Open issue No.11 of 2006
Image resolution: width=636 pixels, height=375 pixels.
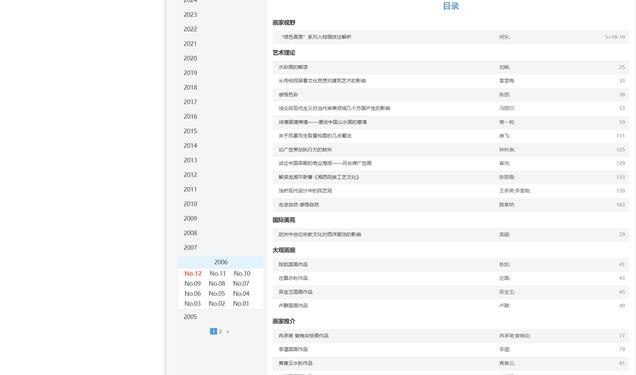(217, 274)
